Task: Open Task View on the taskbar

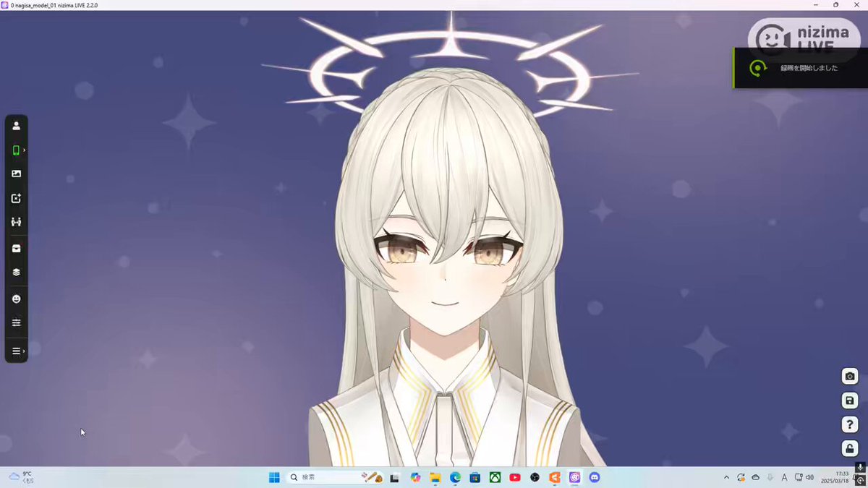Action: tap(395, 477)
